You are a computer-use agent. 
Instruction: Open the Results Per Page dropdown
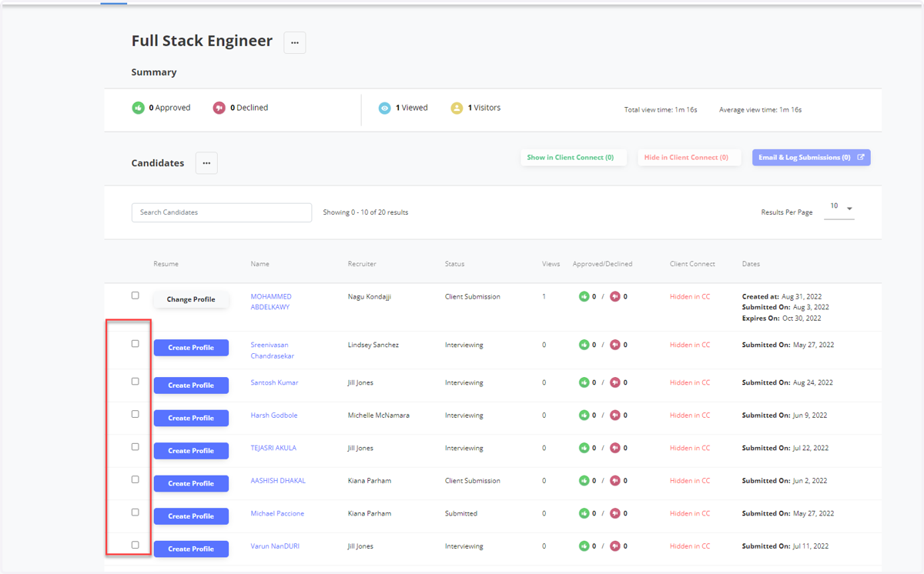839,209
